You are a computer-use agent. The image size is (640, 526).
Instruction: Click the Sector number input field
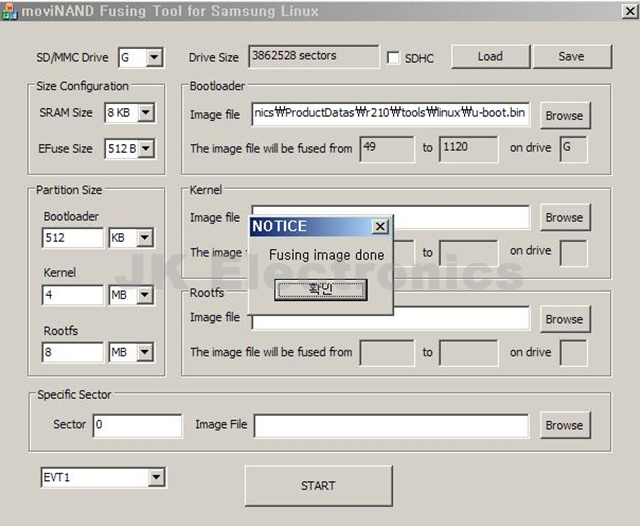(138, 426)
